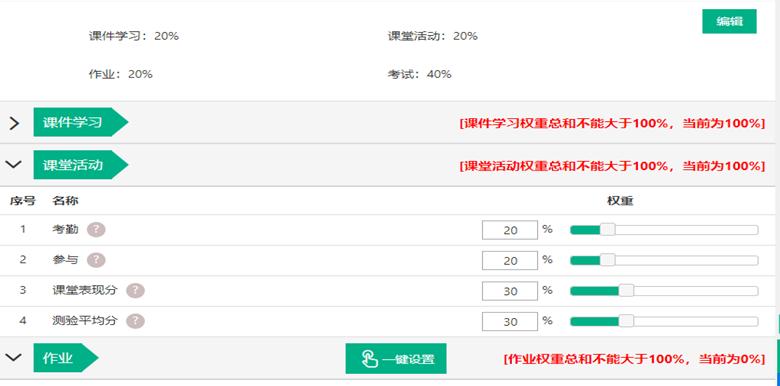The image size is (780, 386).
Task: Click the 课堂表现分 row name
Action: click(x=85, y=290)
